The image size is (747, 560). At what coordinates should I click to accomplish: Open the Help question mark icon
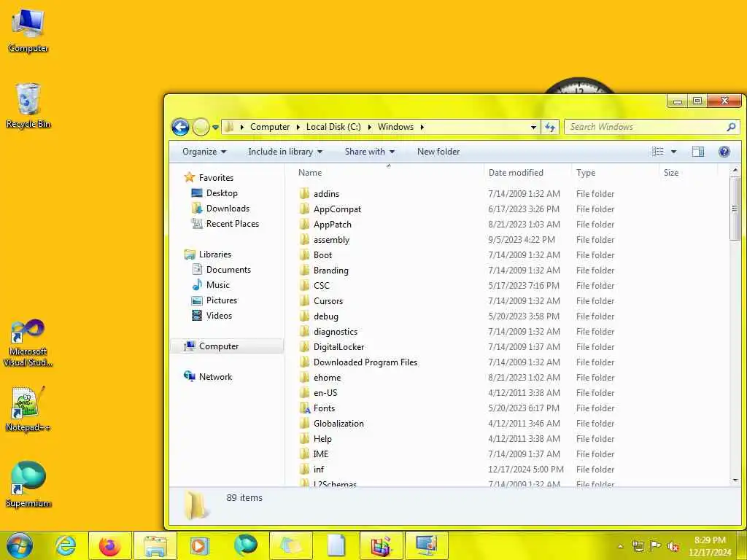click(724, 152)
